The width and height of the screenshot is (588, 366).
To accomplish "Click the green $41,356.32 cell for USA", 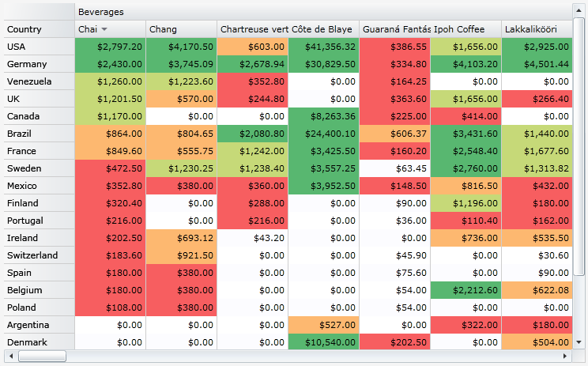I will 323,47.
